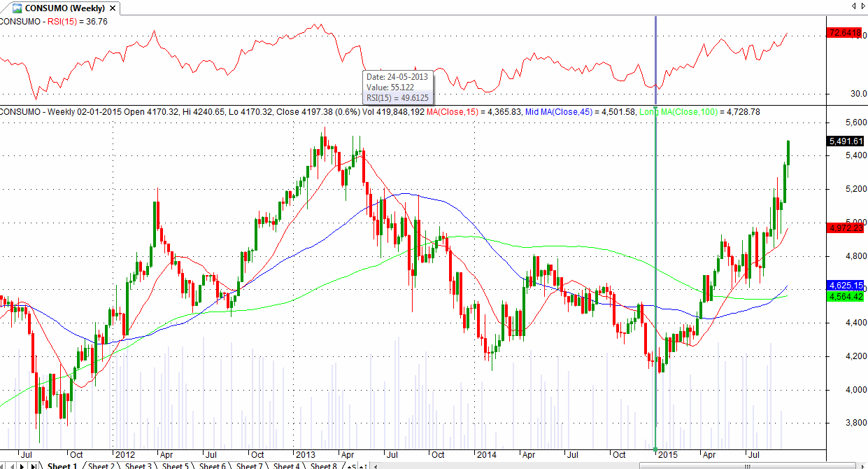
Task: Click the green Long MA label 4,564.42
Action: point(844,297)
